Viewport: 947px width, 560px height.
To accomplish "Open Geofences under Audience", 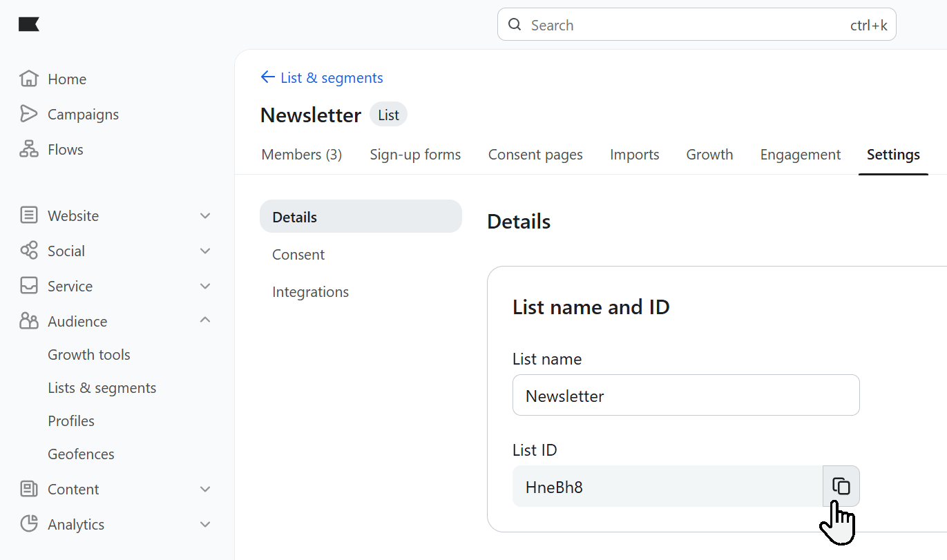I will click(x=81, y=454).
